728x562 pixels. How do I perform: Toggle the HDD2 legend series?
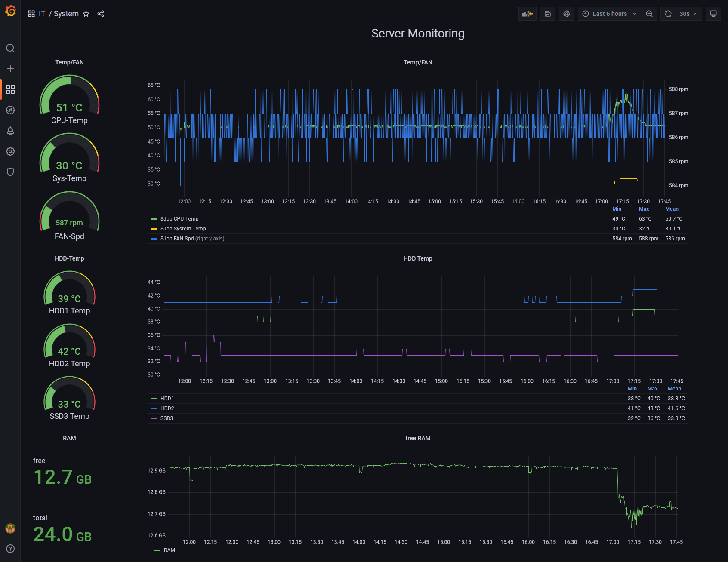(167, 408)
